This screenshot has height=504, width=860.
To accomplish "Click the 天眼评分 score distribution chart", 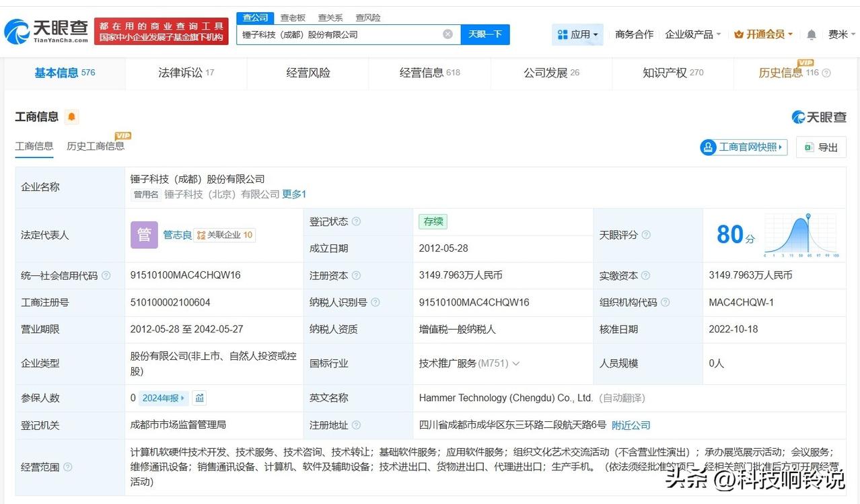I will (x=801, y=236).
